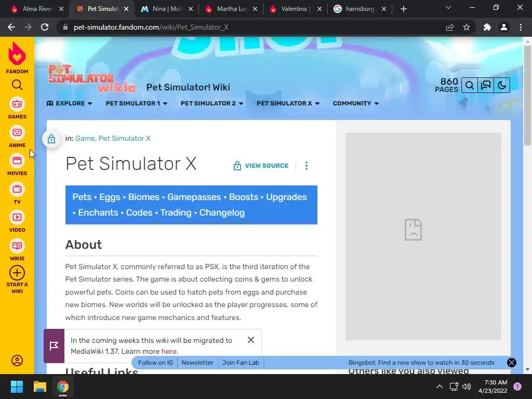This screenshot has height=399, width=532.
Task: Open the Pets link in the blue box
Action: pos(82,197)
